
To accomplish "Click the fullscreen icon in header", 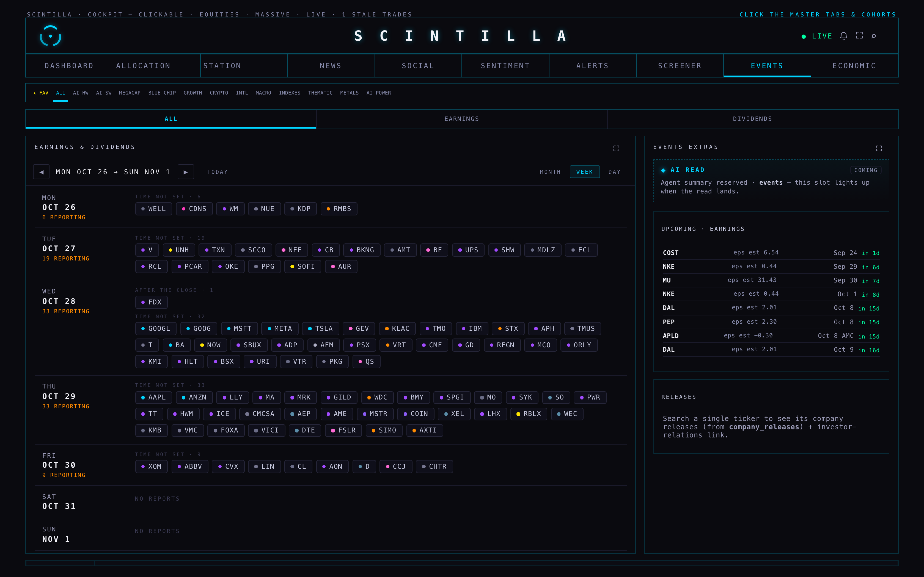I will coord(859,35).
